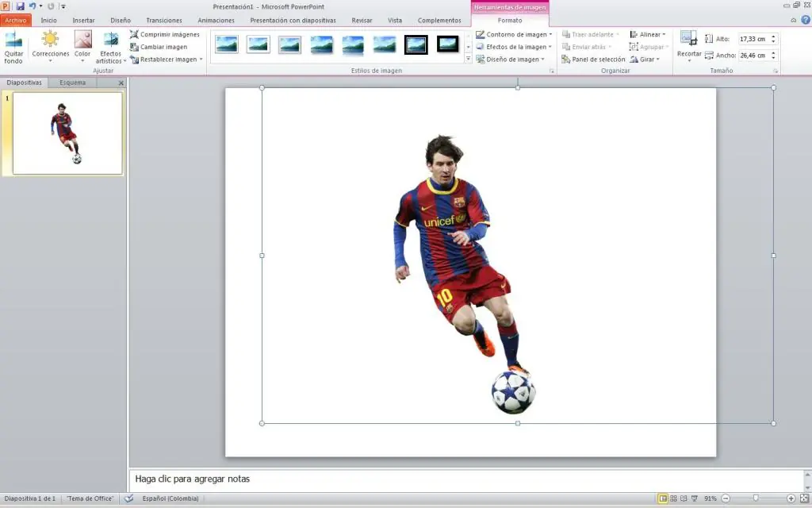Viewport: 812px width, 508px height.
Task: Open the Alinear dropdown
Action: point(648,34)
